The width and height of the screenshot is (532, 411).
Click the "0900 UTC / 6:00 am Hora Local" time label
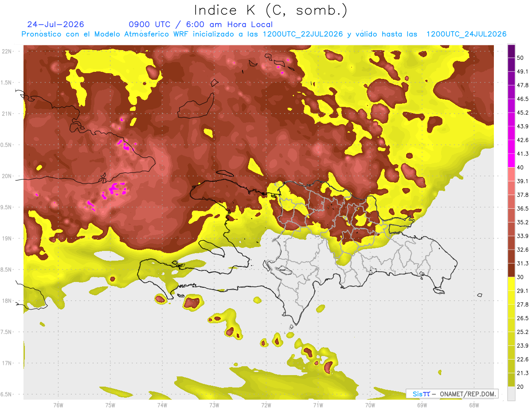pyautogui.click(x=201, y=24)
